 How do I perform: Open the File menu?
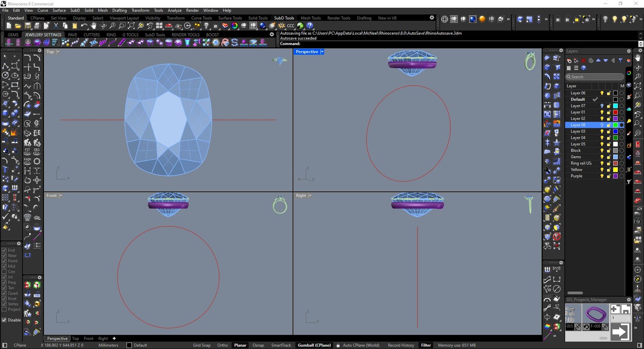(5, 10)
